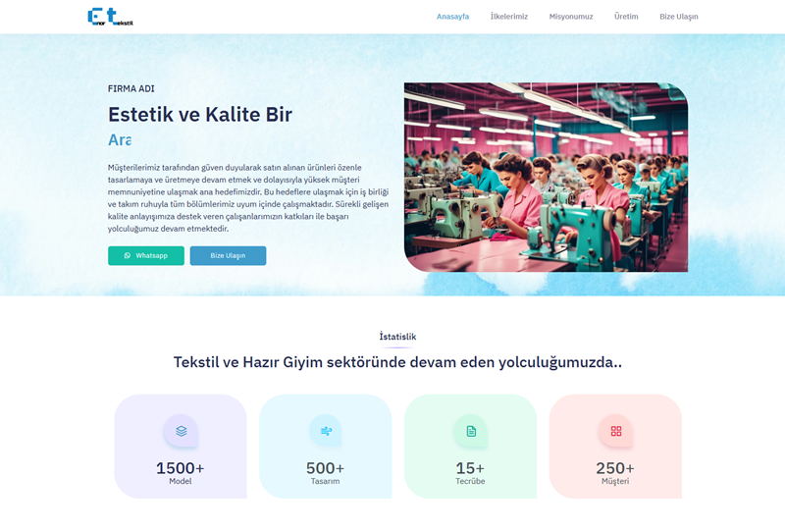Go to İlkelerimiz section

[x=508, y=17]
